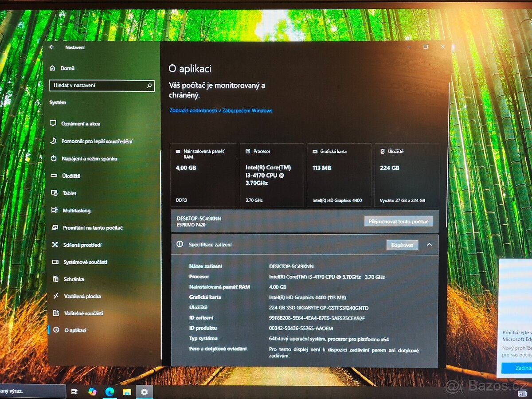Click the Vzdálená plocha icon
Image resolution: width=532 pixels, height=399 pixels.
coord(54,296)
